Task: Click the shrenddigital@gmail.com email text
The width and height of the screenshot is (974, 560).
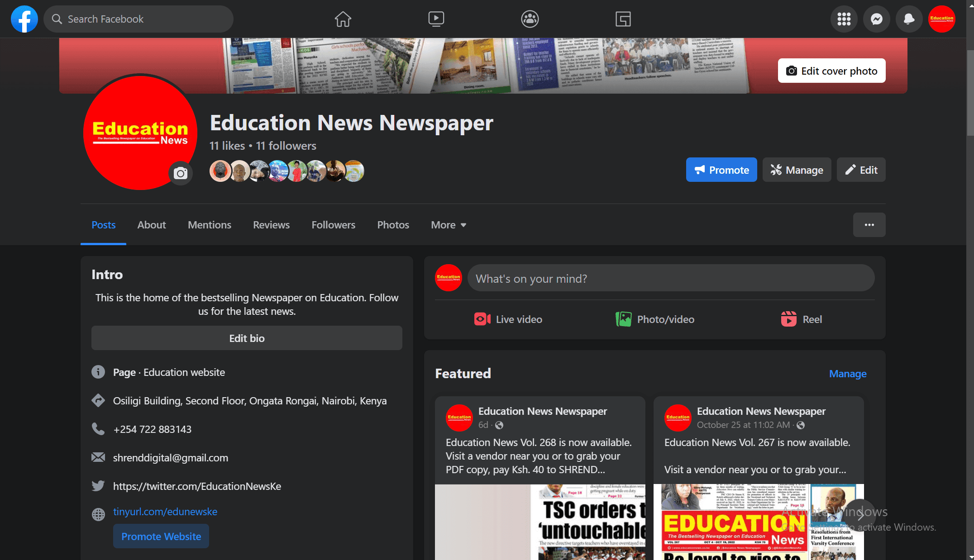Action: point(171,457)
